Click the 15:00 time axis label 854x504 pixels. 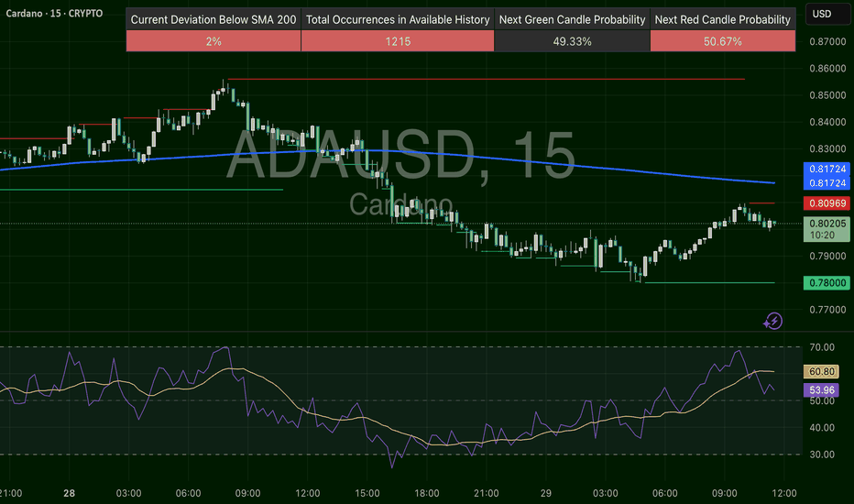point(367,493)
